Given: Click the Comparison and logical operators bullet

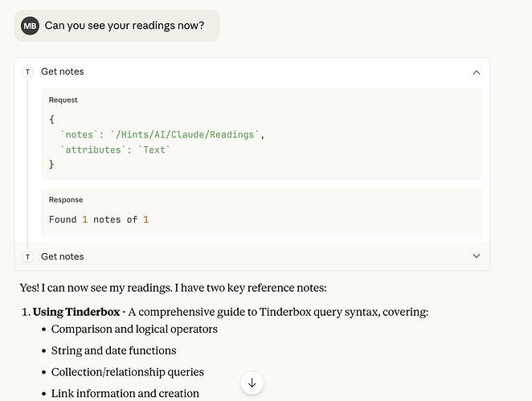Looking at the screenshot, I should pyautogui.click(x=134, y=329).
